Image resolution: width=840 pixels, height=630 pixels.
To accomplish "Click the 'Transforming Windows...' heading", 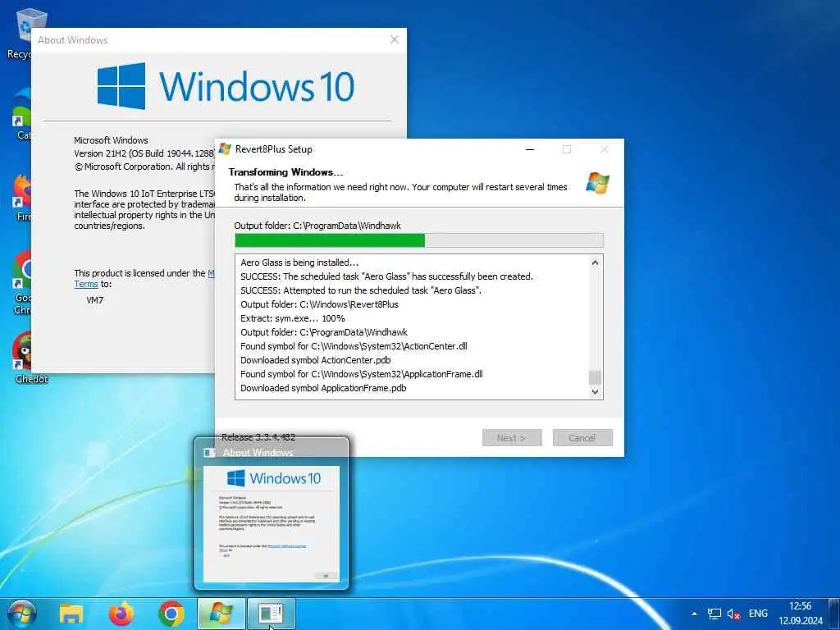I will pos(285,172).
